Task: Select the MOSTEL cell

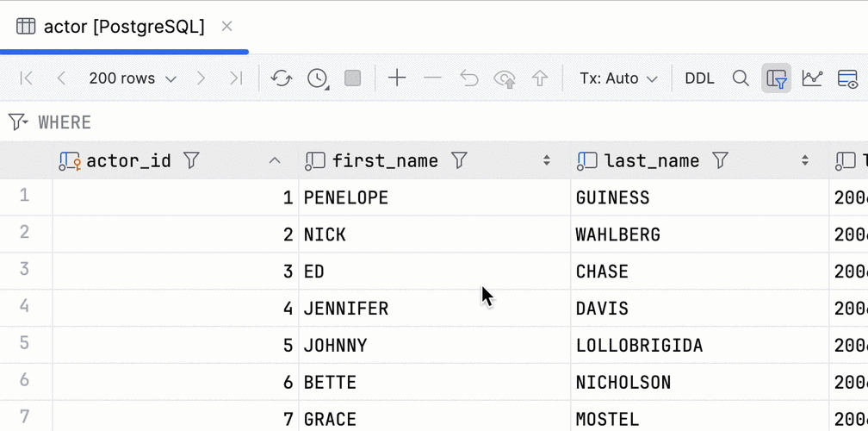Action: (700, 416)
